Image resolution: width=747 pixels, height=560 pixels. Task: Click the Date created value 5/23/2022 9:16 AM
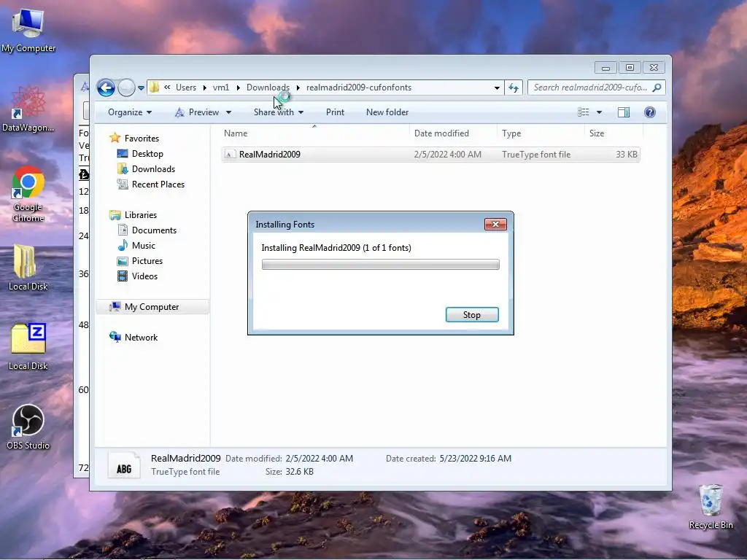pyautogui.click(x=475, y=459)
